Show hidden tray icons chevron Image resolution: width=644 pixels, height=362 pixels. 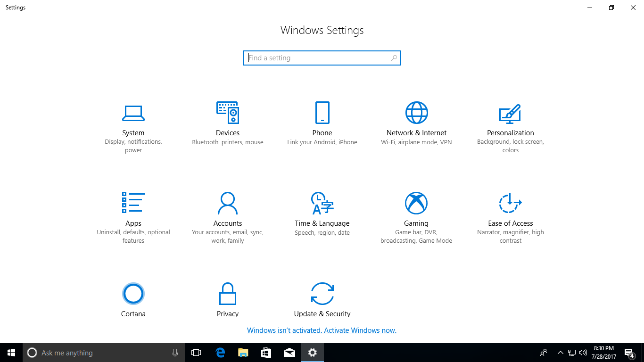560,353
